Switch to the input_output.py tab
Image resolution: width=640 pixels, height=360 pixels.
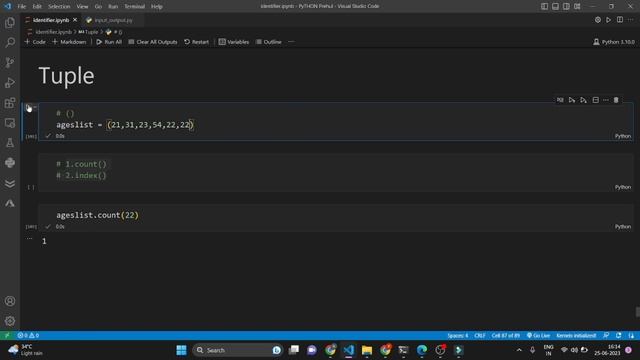point(113,20)
